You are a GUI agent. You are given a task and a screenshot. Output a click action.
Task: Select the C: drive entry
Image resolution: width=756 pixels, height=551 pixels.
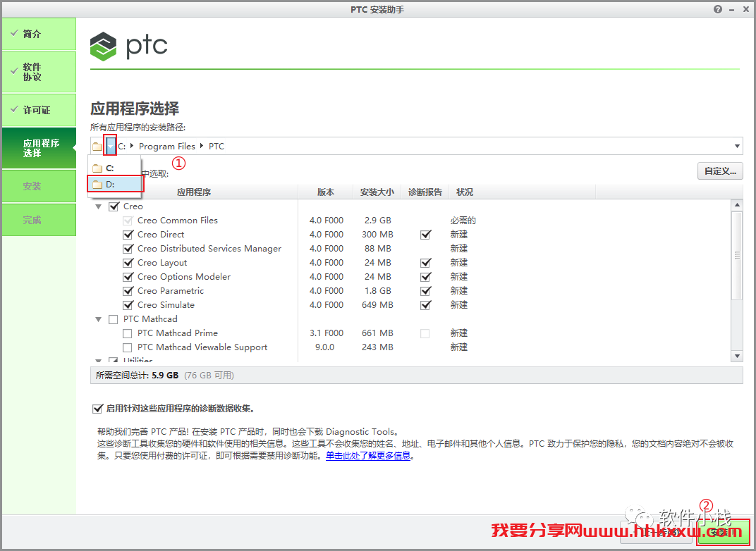click(114, 168)
